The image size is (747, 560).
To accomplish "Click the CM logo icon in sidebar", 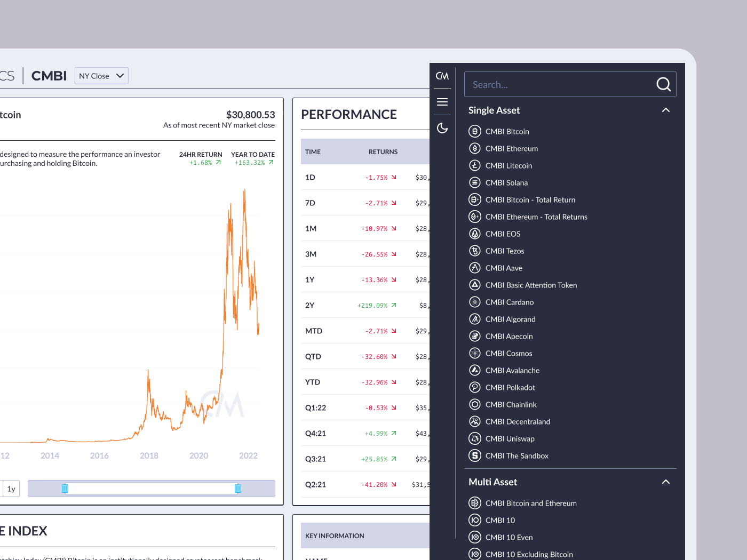I will point(442,76).
